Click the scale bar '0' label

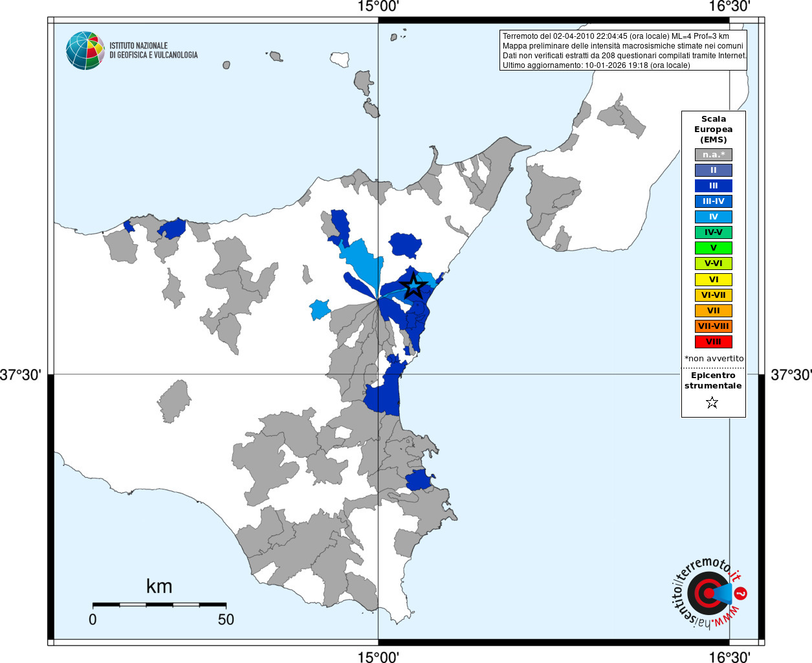point(93,620)
